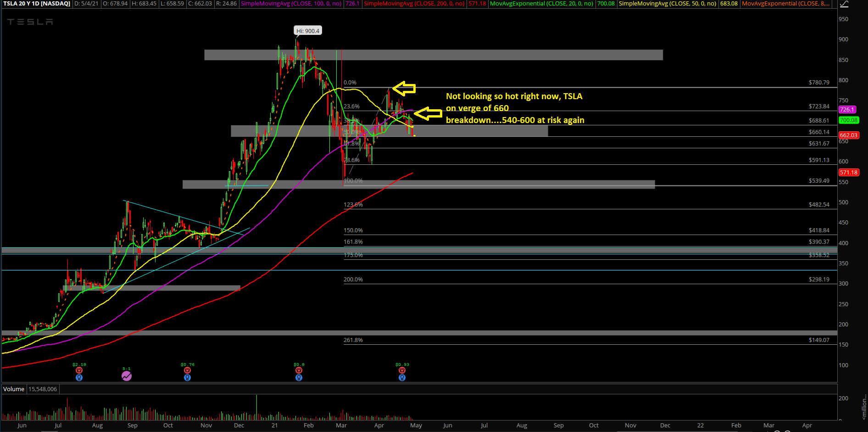This screenshot has width=868, height=432.
Task: Click the 23.6% Fibonacci percentage label
Action: click(x=352, y=107)
